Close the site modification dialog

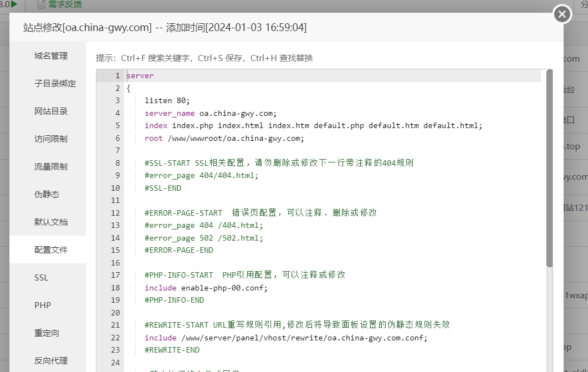click(x=562, y=14)
